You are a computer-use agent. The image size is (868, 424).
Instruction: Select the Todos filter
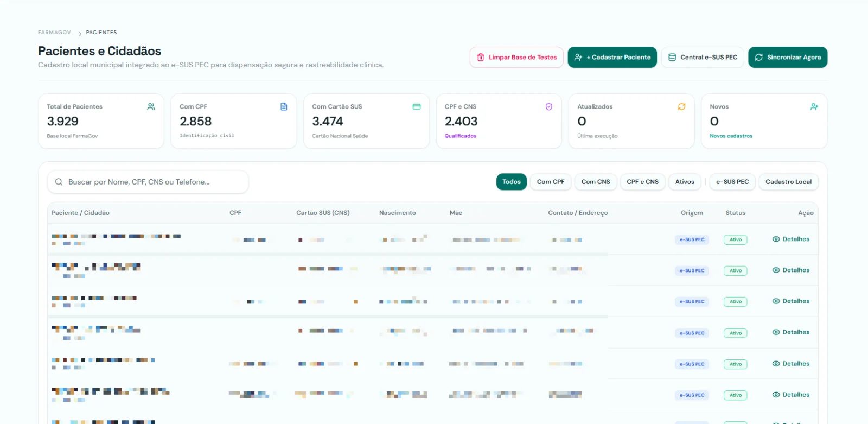512,182
